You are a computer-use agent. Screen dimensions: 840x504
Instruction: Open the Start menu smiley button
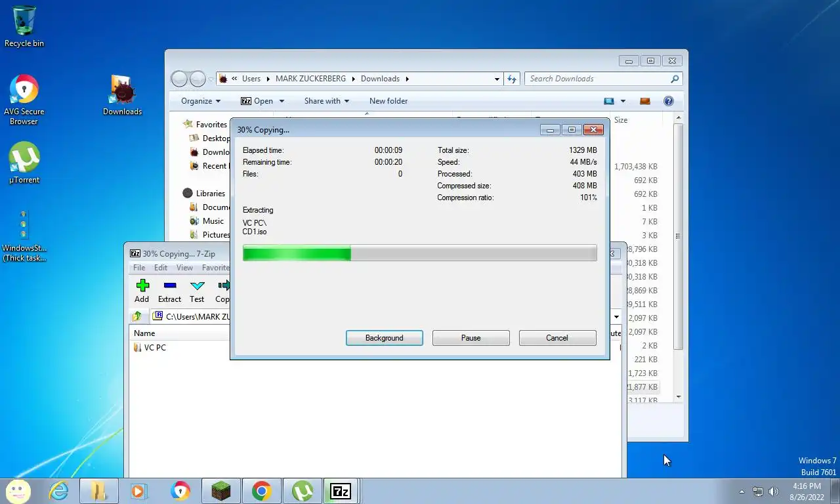(18, 491)
